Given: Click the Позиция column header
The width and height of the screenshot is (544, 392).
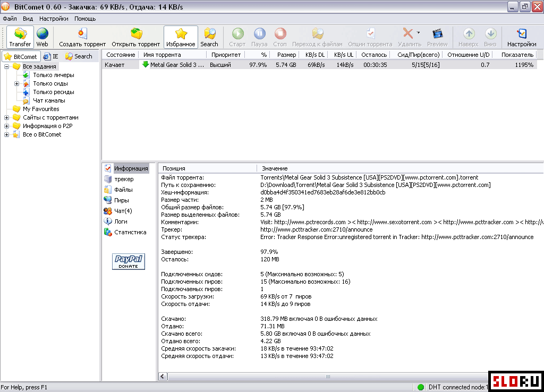Looking at the screenshot, I should coord(208,168).
